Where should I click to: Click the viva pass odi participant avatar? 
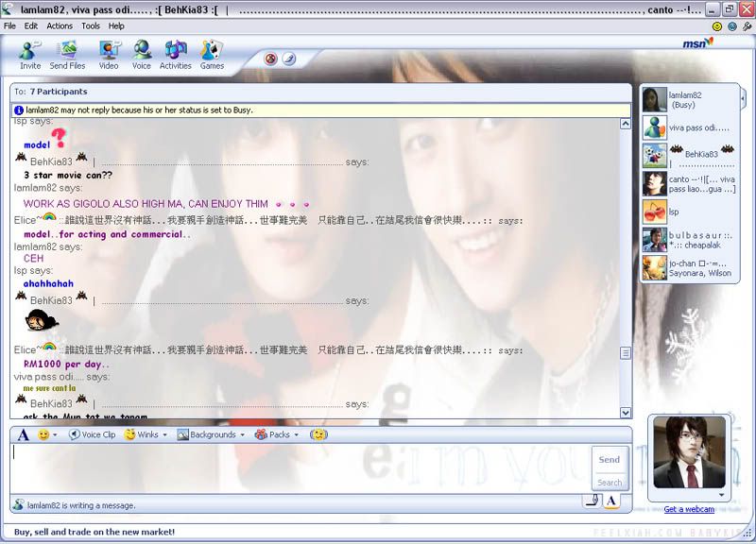point(654,127)
